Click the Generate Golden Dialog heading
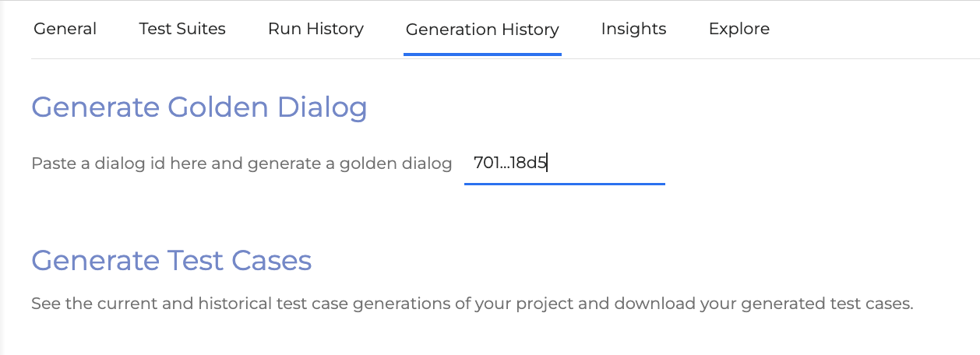The width and height of the screenshot is (980, 355). pos(199,107)
